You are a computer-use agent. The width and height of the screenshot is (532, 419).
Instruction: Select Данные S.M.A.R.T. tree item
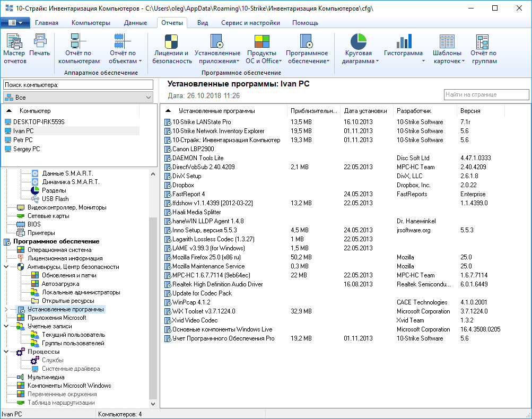tap(67, 173)
